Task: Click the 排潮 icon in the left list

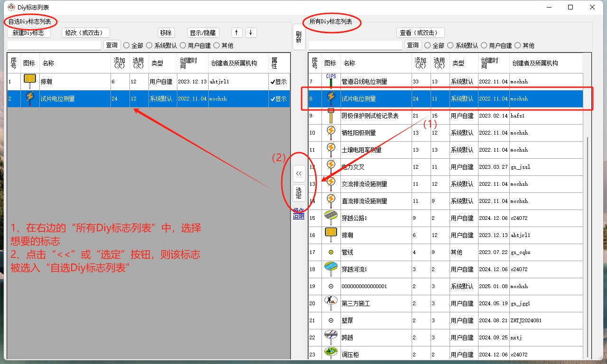Action: point(30,82)
